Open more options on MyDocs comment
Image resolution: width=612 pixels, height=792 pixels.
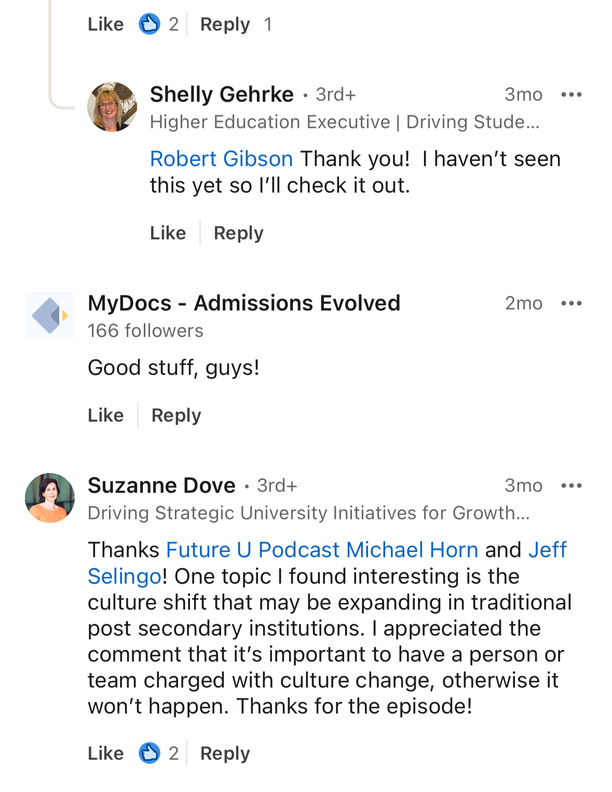pos(571,303)
